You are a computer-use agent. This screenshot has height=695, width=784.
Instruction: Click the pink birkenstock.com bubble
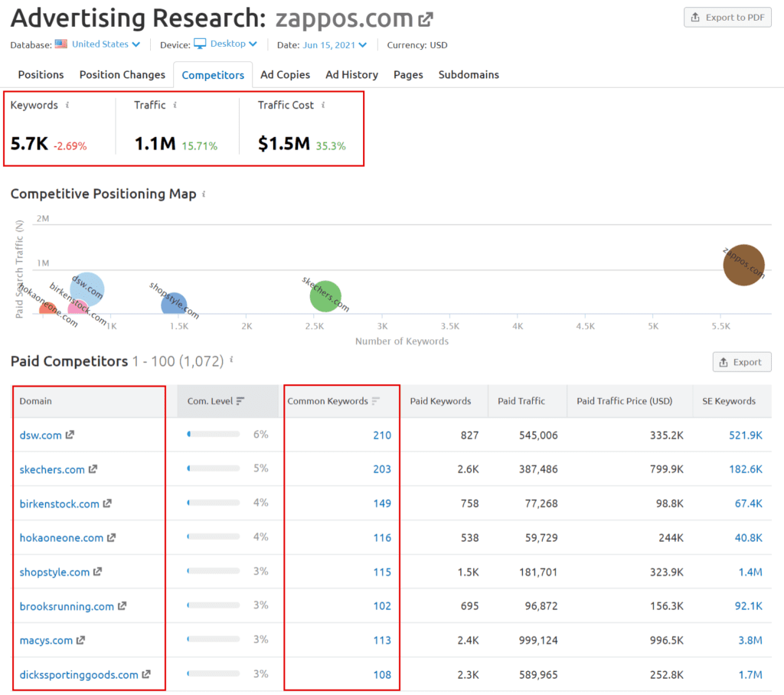(x=77, y=307)
